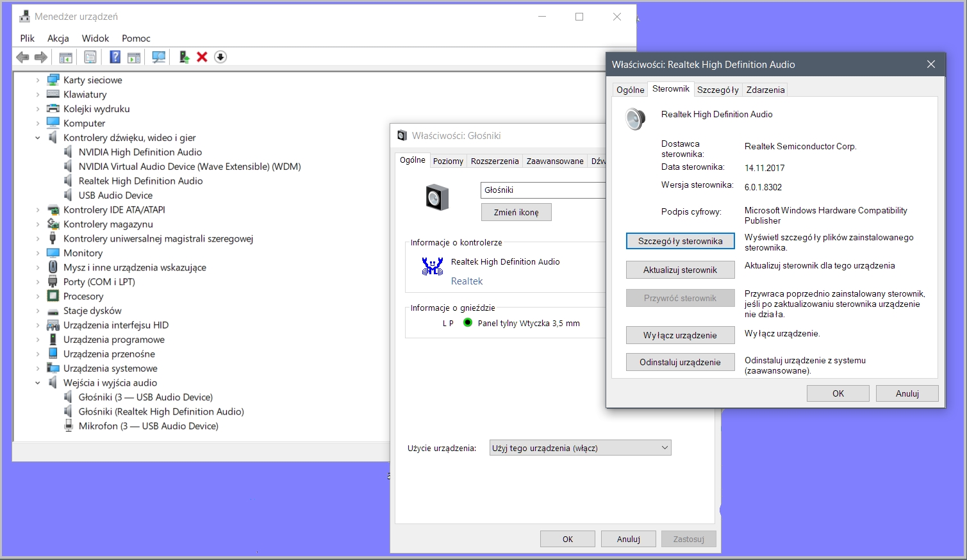Select NVIDIA Virtual Audio Device (Wave Extensible) item
967x560 pixels.
click(190, 167)
